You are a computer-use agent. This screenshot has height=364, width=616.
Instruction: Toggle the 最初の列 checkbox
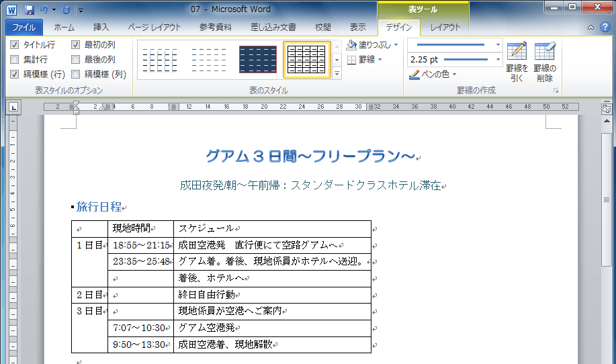76,45
